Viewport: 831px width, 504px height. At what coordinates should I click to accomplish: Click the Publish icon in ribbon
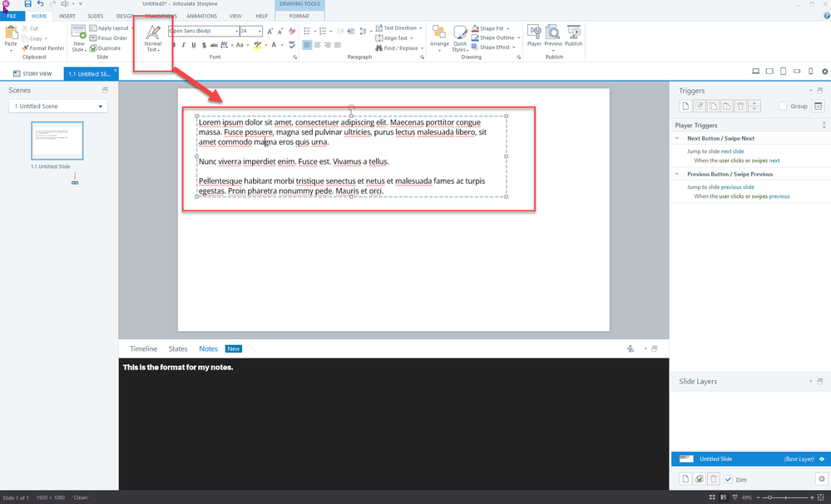(574, 36)
